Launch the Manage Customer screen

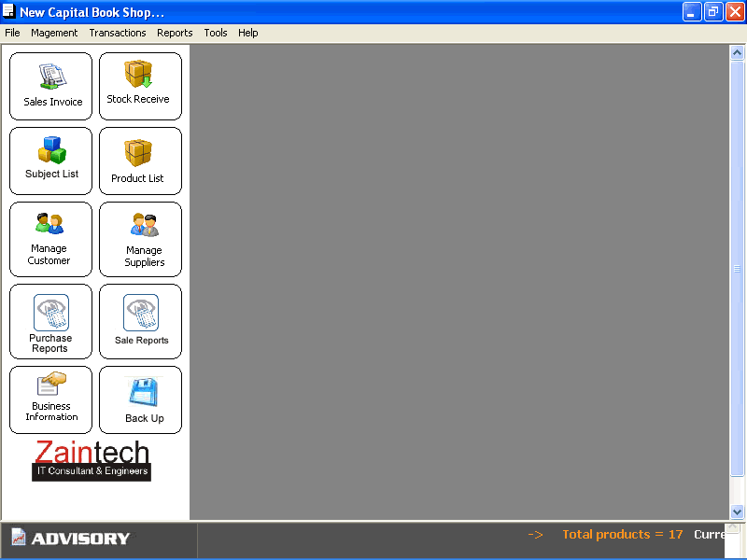(49, 224)
